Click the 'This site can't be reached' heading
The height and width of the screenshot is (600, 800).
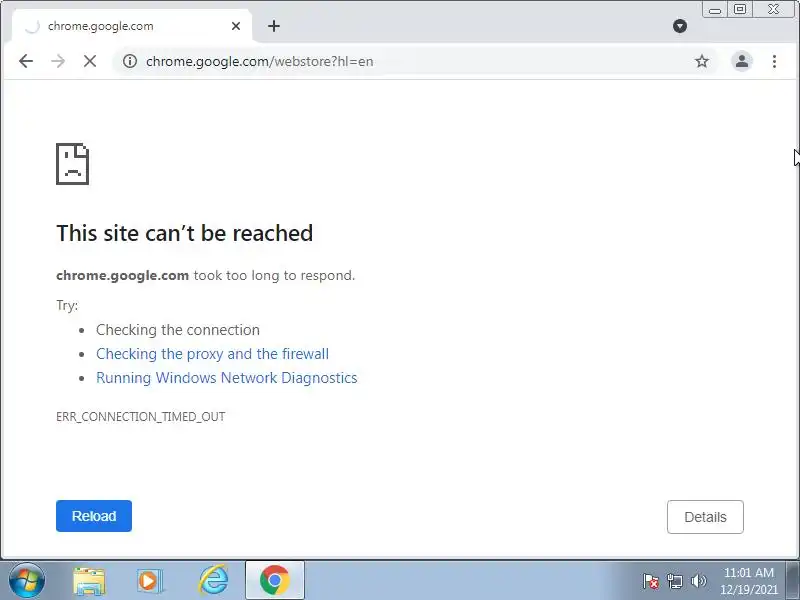click(x=184, y=233)
